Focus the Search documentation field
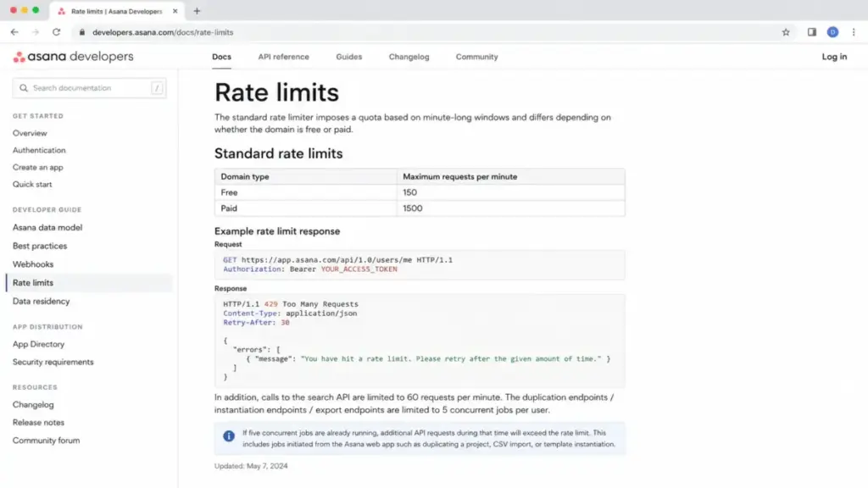 (89, 88)
